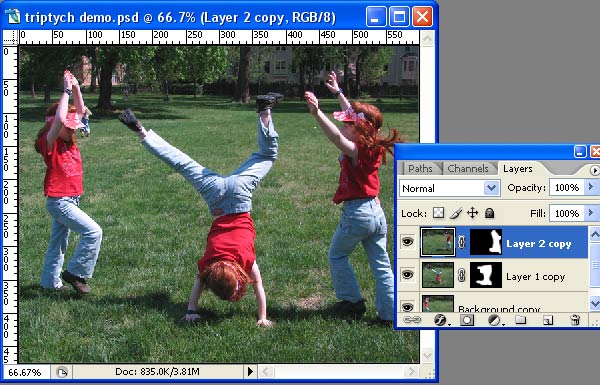Click the Doc: 835.0K/3.81M status text
600x385 pixels.
coord(157,372)
